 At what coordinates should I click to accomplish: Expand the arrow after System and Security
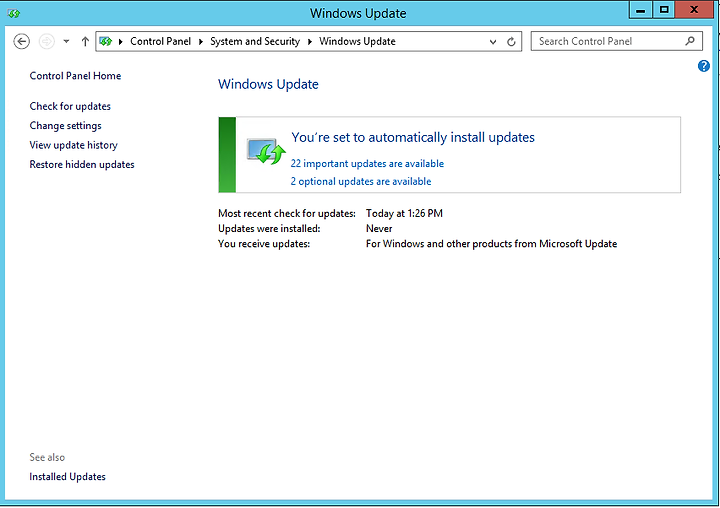pos(310,42)
